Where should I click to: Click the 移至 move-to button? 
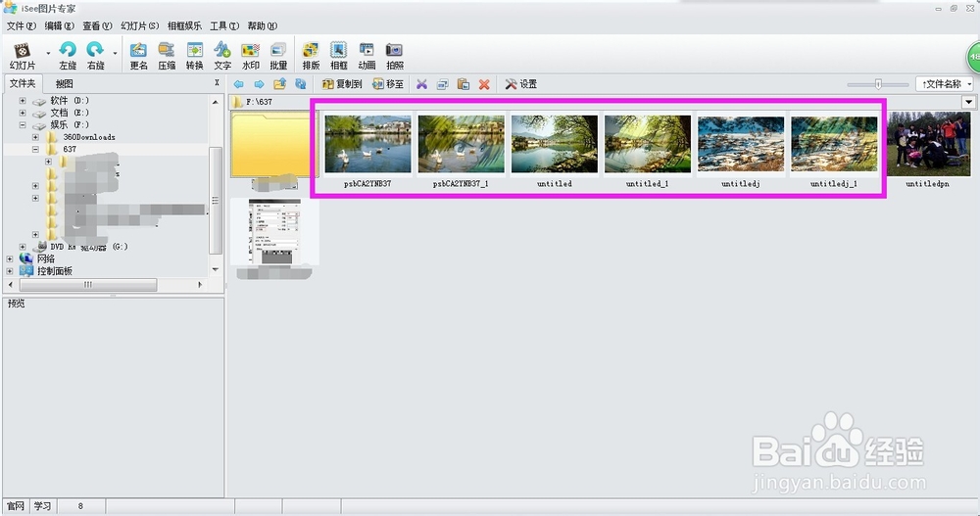(x=388, y=83)
